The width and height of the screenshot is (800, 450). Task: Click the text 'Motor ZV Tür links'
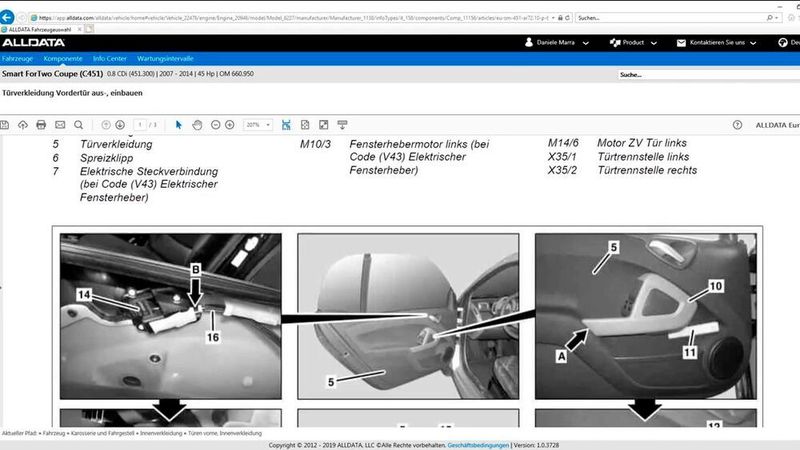pyautogui.click(x=642, y=143)
